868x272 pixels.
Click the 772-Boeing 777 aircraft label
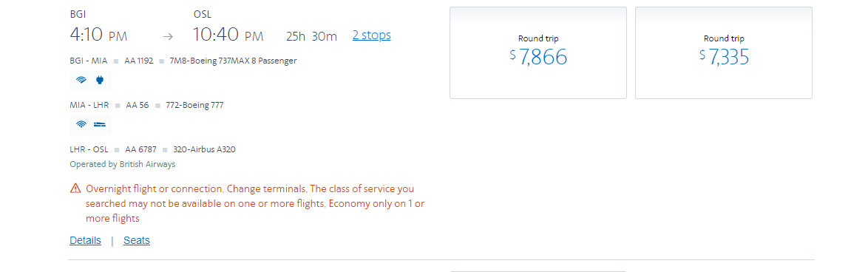click(195, 105)
